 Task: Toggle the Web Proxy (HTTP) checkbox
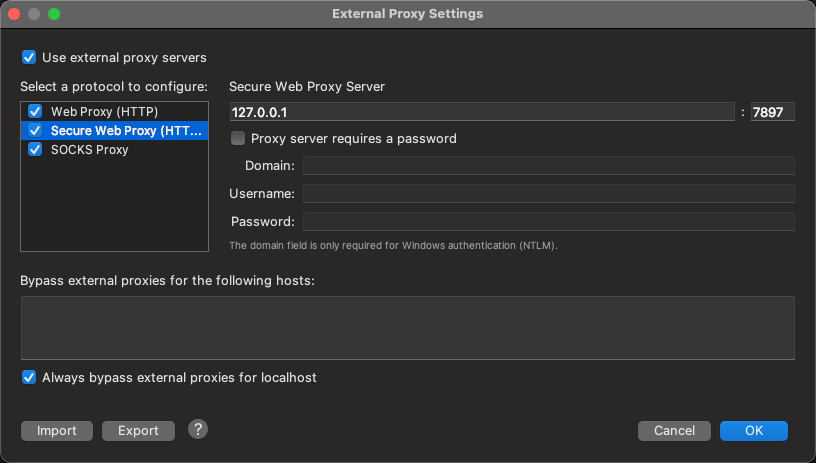click(x=35, y=111)
